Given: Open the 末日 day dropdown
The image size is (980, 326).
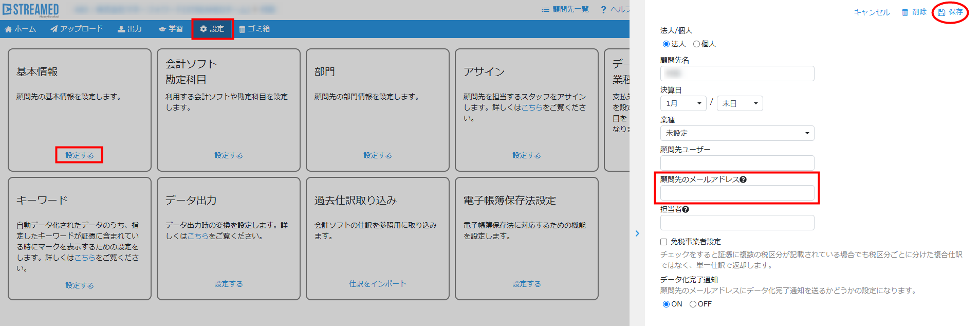Looking at the screenshot, I should 739,103.
